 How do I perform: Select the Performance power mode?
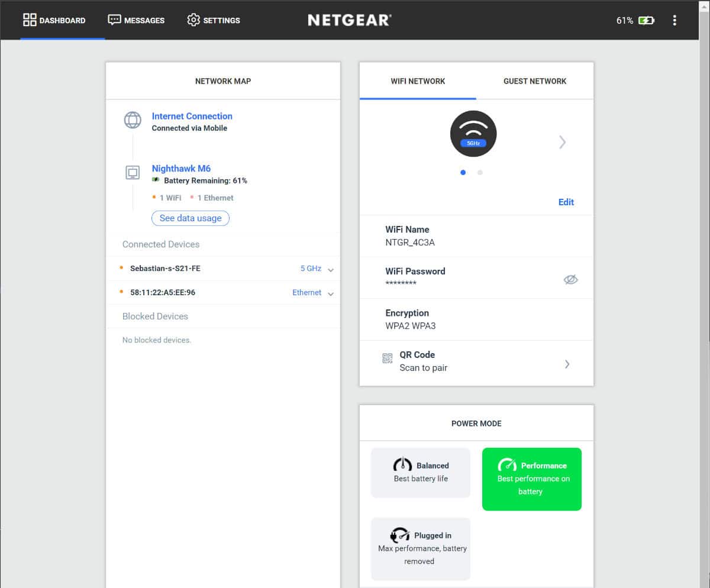tap(532, 479)
